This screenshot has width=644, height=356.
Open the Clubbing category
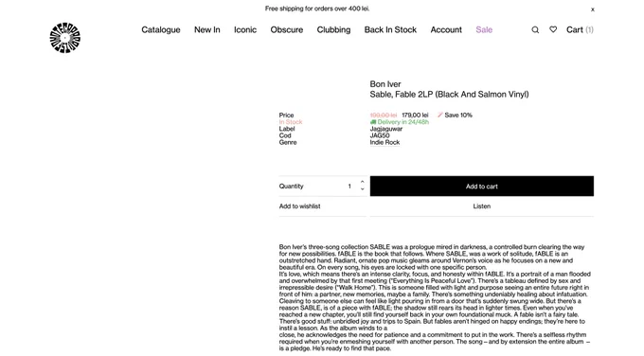pyautogui.click(x=333, y=29)
